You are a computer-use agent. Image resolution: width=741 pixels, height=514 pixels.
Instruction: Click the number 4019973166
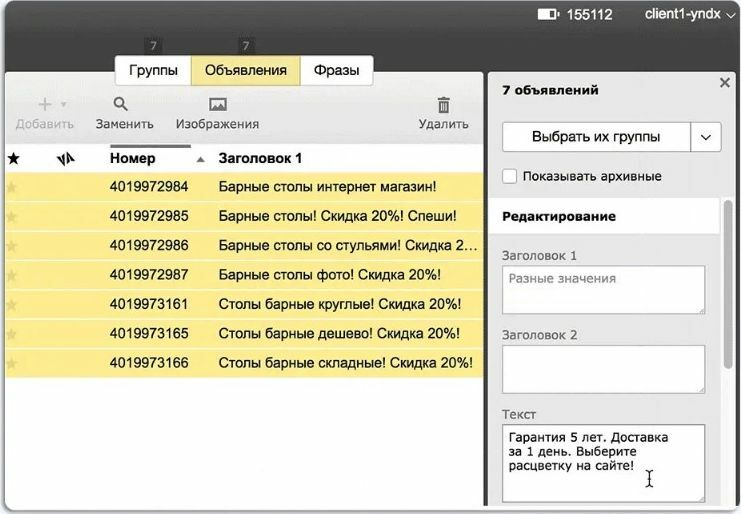tap(149, 363)
